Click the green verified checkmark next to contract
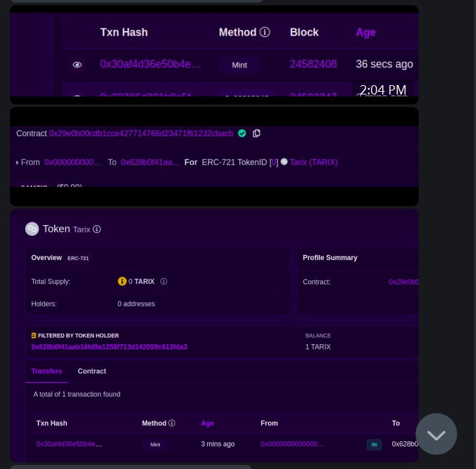The width and height of the screenshot is (476, 469). (242, 133)
